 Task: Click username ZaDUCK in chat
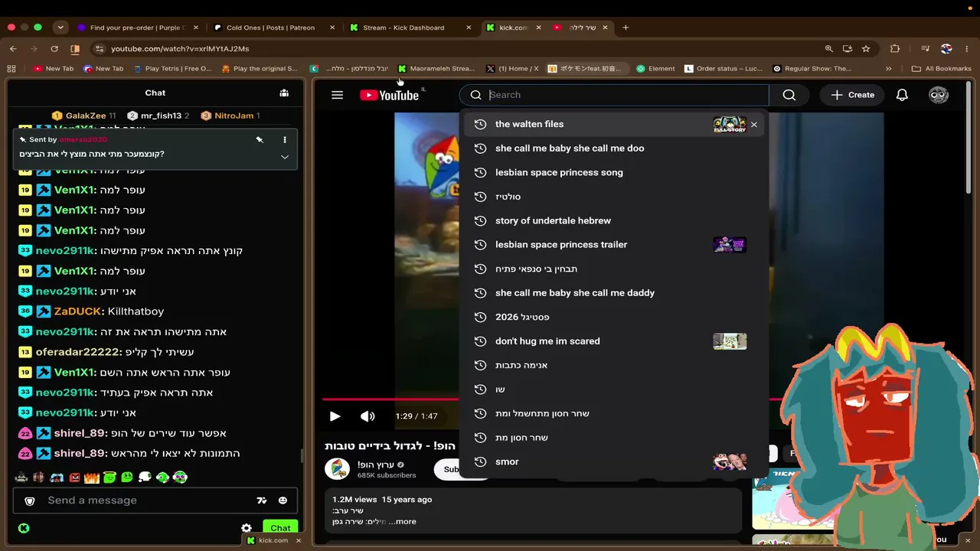point(78,311)
